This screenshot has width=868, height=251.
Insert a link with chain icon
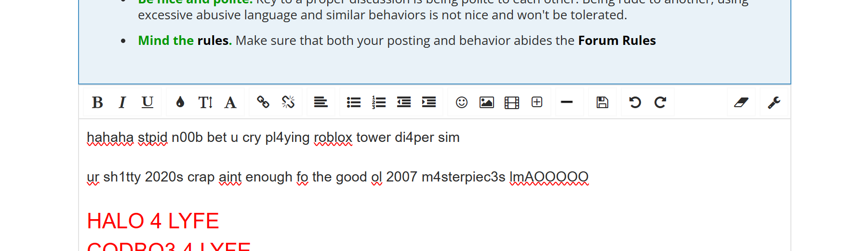pos(263,102)
